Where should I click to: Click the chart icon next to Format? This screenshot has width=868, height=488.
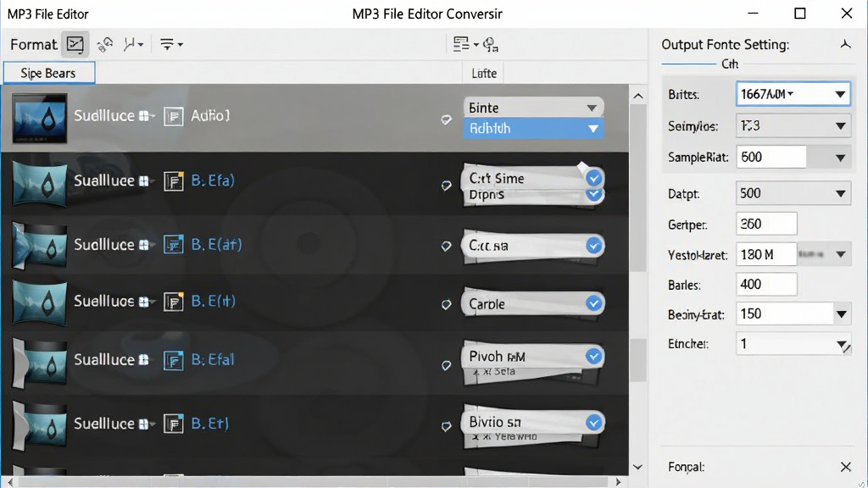click(75, 44)
